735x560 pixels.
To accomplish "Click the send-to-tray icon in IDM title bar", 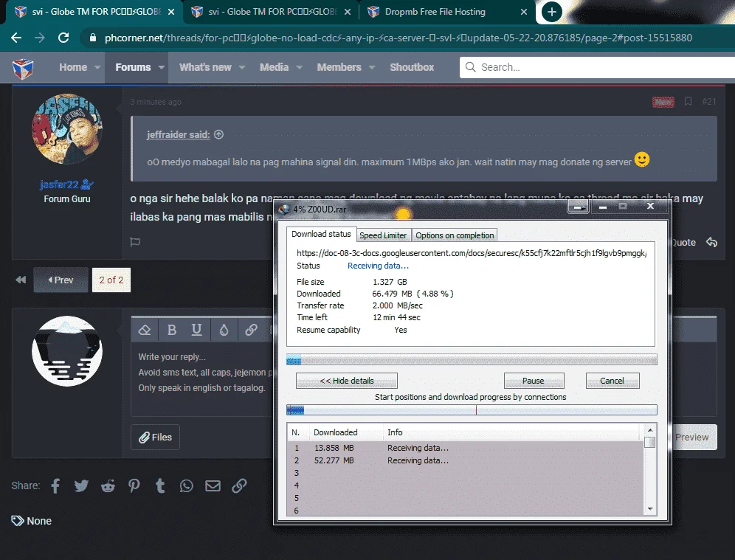I will coord(578,207).
